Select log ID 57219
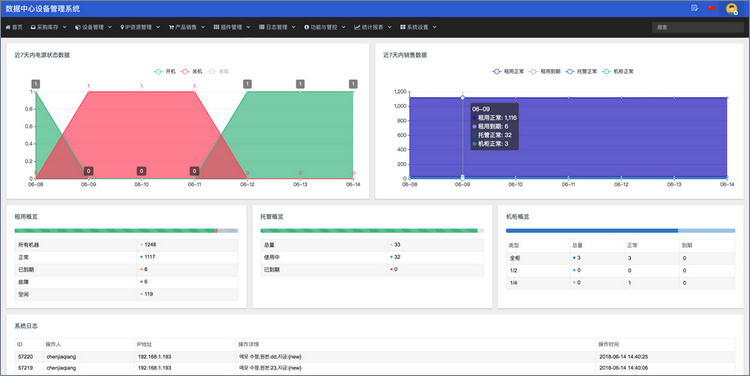The width and height of the screenshot is (750, 376). click(x=25, y=368)
